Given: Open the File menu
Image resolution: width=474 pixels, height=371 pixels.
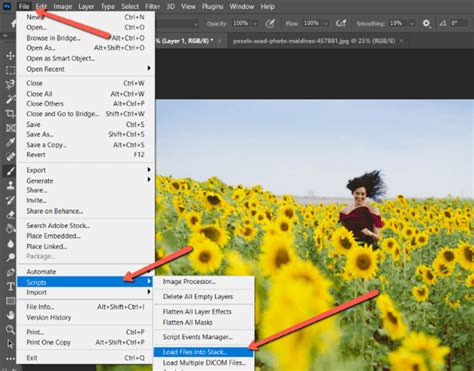Looking at the screenshot, I should pos(24,6).
